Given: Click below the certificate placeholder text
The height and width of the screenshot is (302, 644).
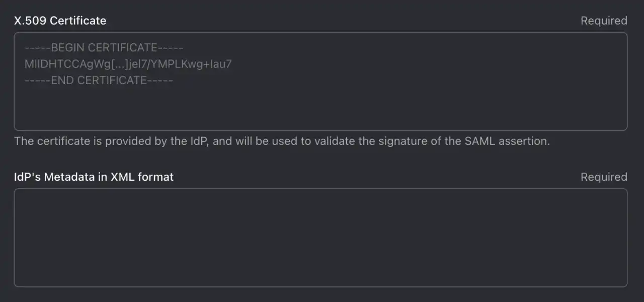Looking at the screenshot, I should pyautogui.click(x=201, y=106).
